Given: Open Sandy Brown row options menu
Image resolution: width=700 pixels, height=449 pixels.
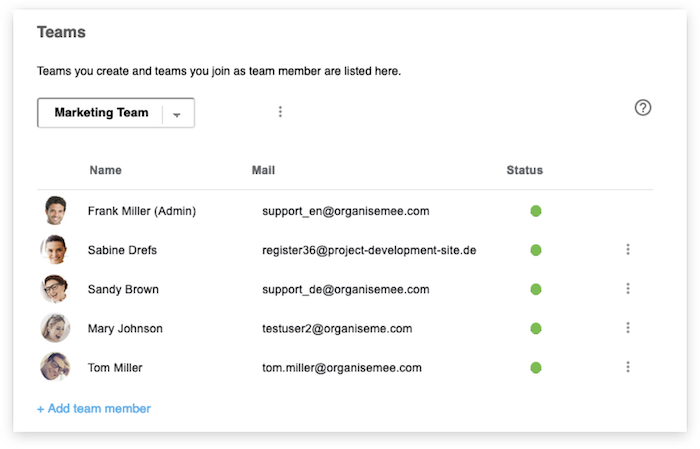Looking at the screenshot, I should click(628, 289).
